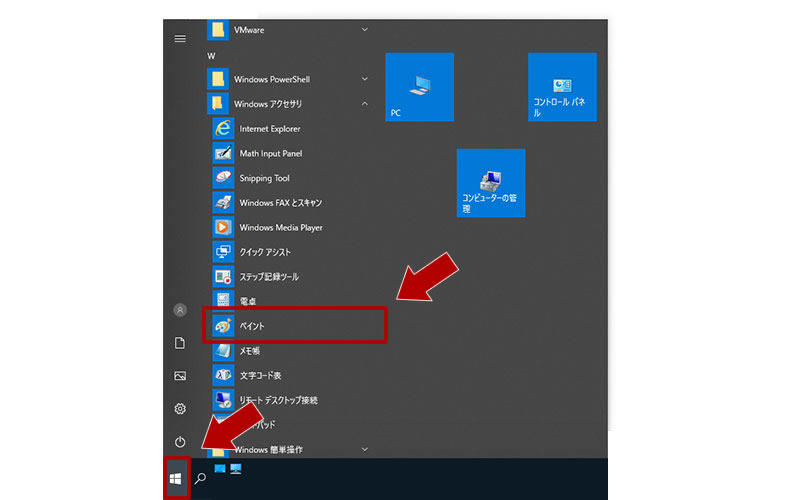Viewport: 800px width, 500px height.
Task: Open Documents icon in Start sidebar
Action: pos(180,343)
